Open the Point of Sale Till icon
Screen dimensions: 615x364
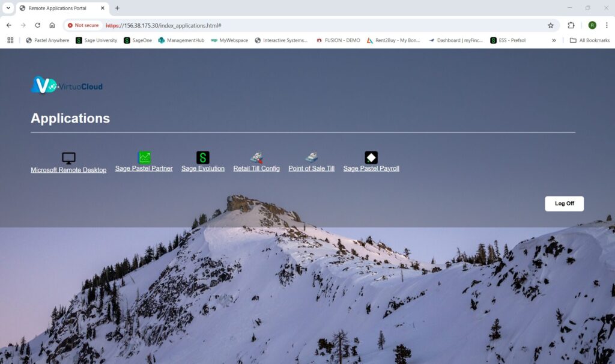click(x=311, y=157)
